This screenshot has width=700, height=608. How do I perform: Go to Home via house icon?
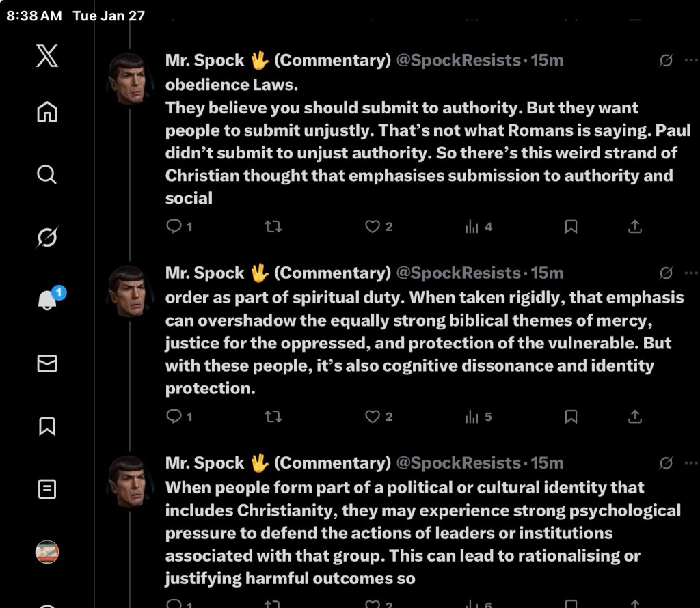pyautogui.click(x=46, y=111)
